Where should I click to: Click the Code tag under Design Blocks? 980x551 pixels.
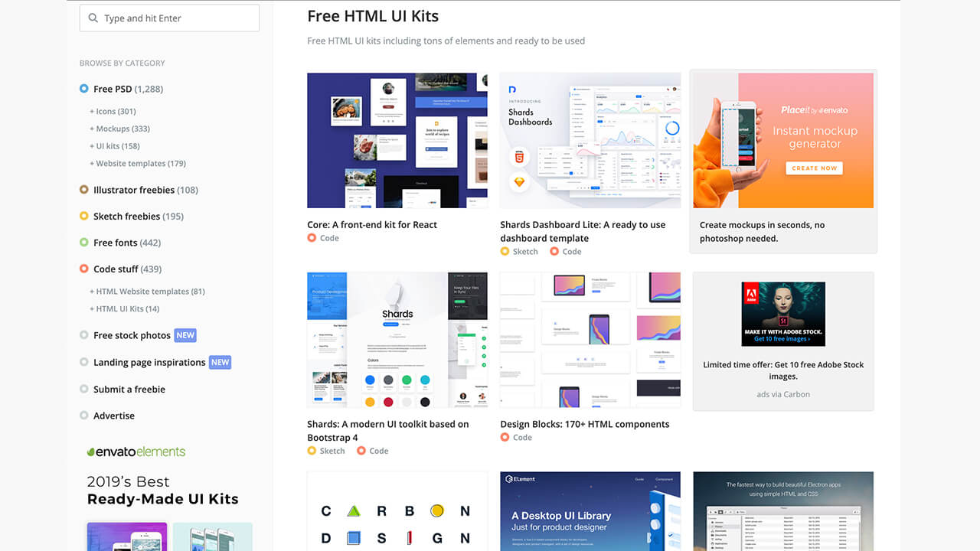tap(522, 438)
